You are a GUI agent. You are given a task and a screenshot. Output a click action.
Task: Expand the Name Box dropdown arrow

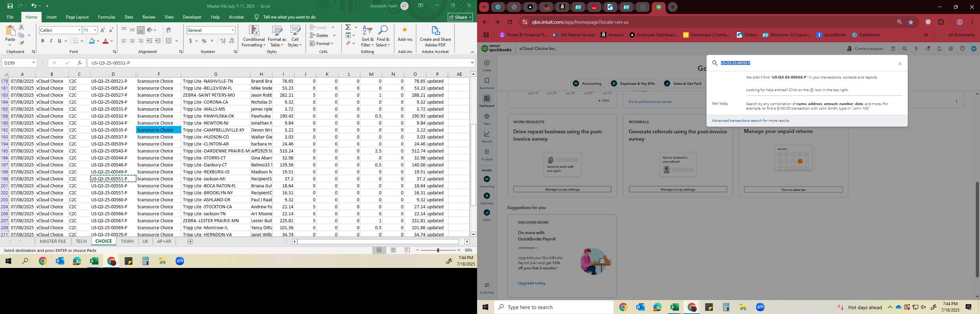tap(34, 63)
